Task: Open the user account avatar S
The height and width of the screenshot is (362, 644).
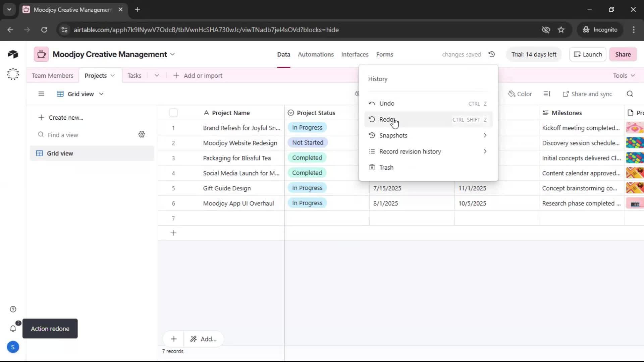Action: click(13, 347)
